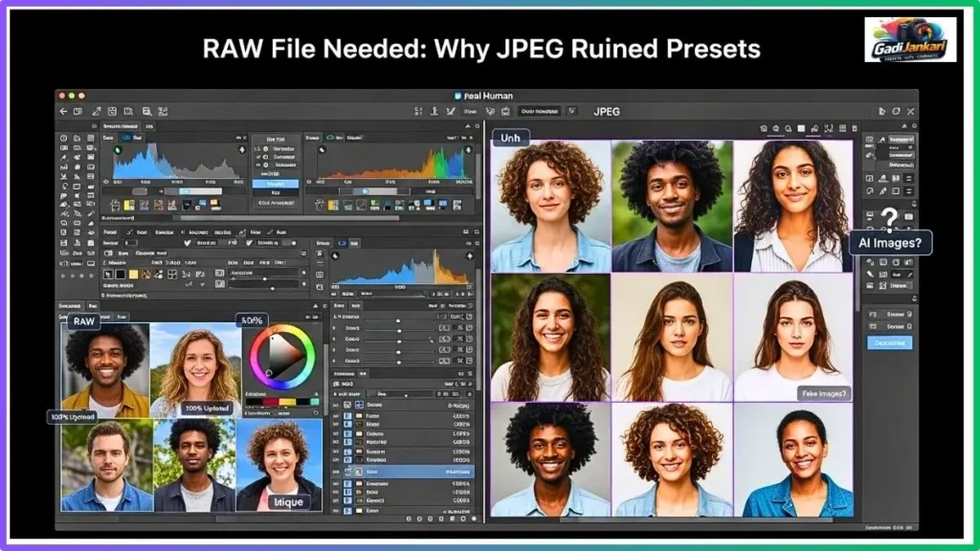This screenshot has height=551, width=980.
Task: Open the RAW photo of man in yellow shirt
Action: tap(105, 370)
